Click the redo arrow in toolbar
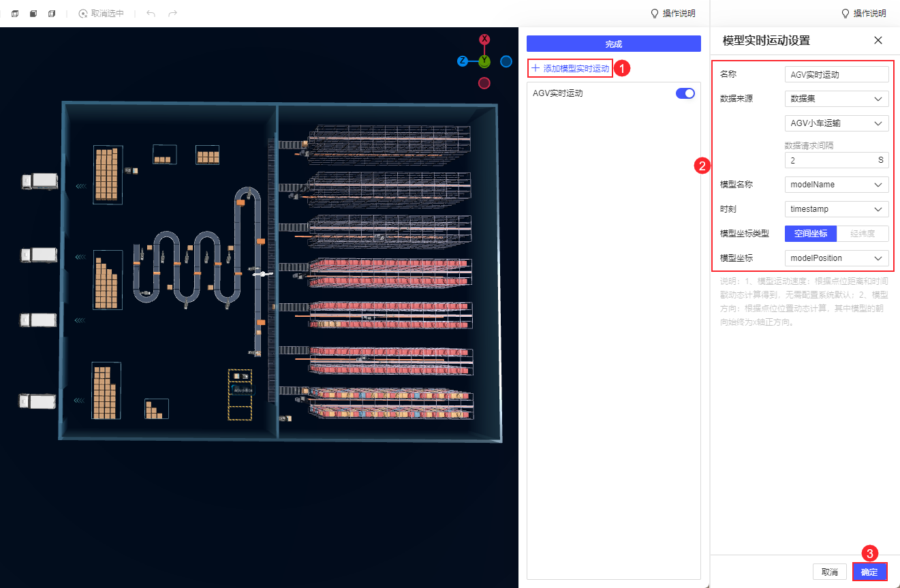The width and height of the screenshot is (900, 588). coord(172,14)
